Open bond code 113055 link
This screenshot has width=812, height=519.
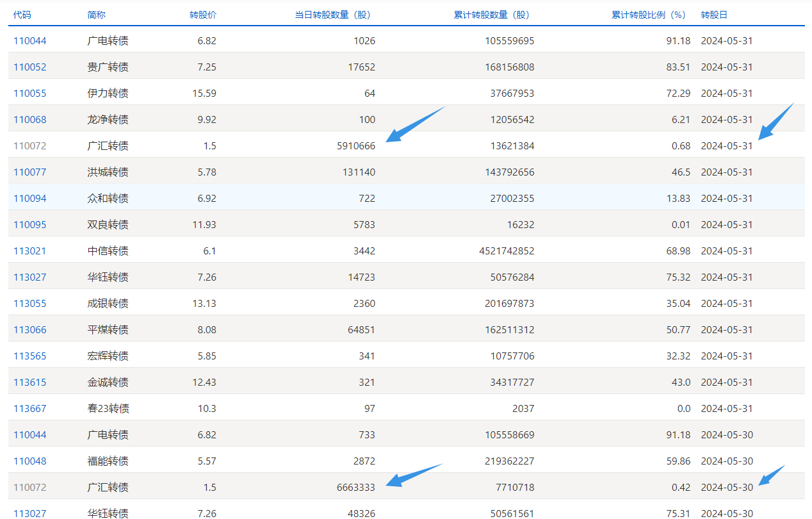[x=30, y=304]
